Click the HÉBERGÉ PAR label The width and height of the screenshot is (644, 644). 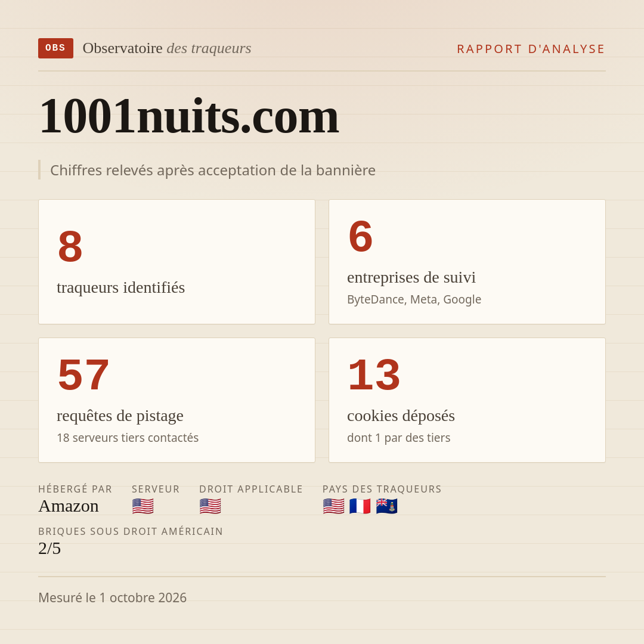coord(75,489)
